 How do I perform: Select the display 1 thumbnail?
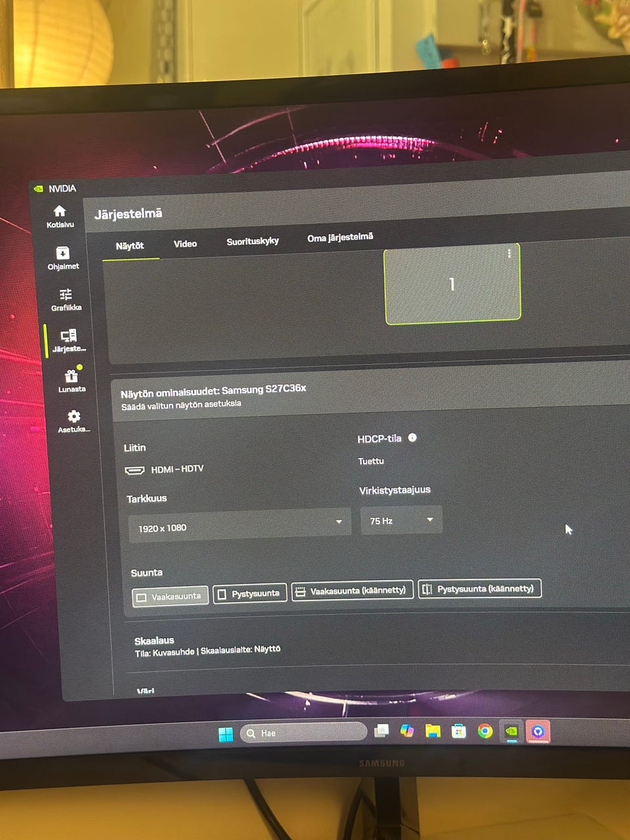452,283
